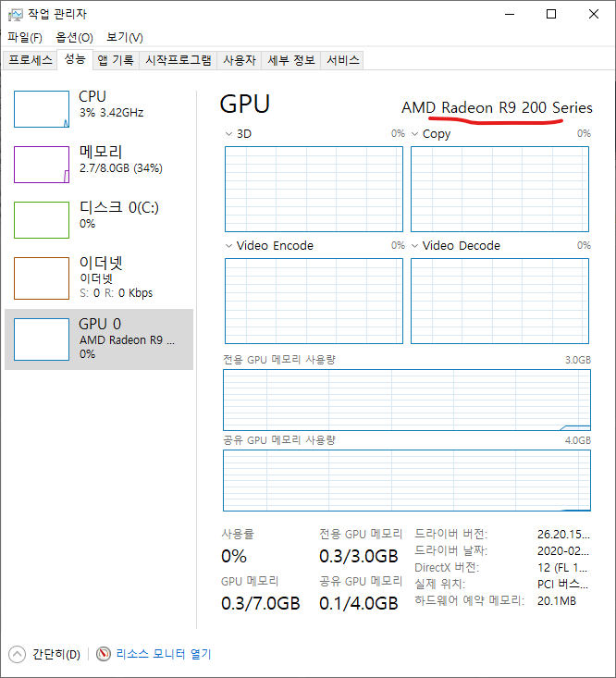Select the 메모리 mini graph thumbnail

coord(42,165)
